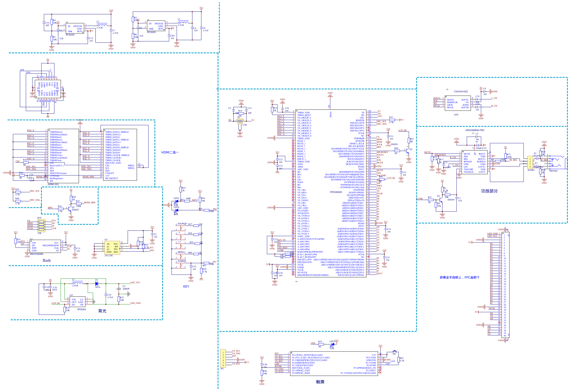Select the RTD2660H part label
Screen dimensions: 570x392
336,192
